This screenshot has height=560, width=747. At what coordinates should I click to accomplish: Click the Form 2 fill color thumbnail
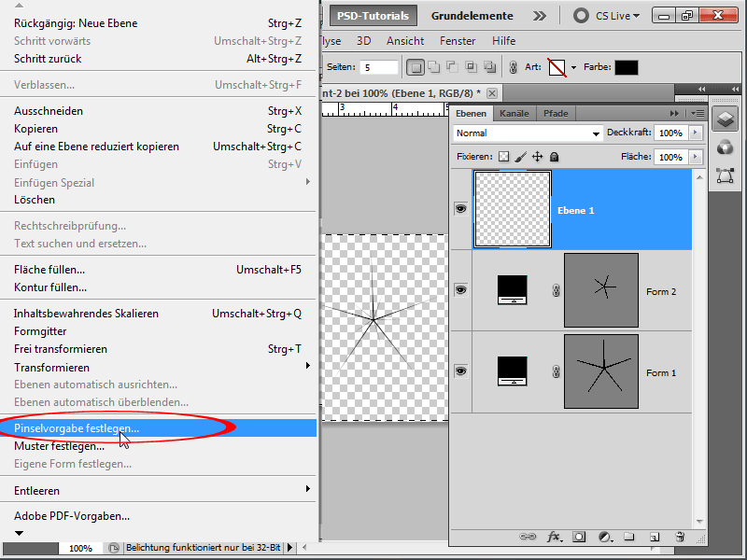coord(512,289)
